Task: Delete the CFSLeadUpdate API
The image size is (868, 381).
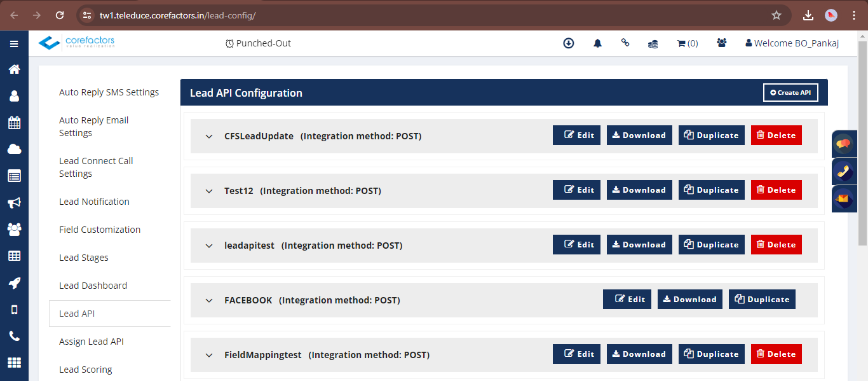Action: tap(776, 135)
